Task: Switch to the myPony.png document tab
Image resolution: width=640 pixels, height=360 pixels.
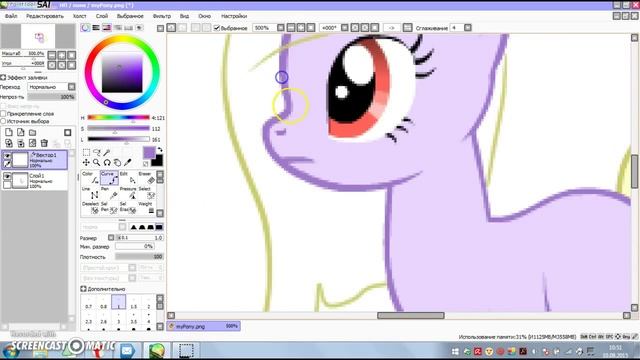Action: 203,326
